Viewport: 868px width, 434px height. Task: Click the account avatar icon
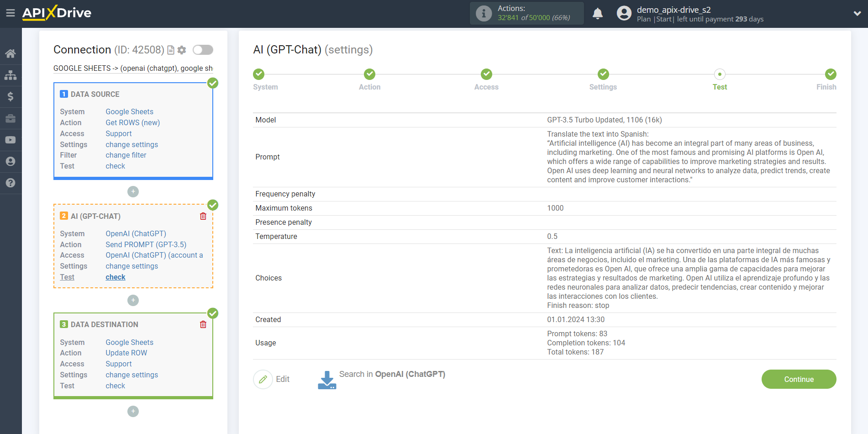tap(624, 13)
